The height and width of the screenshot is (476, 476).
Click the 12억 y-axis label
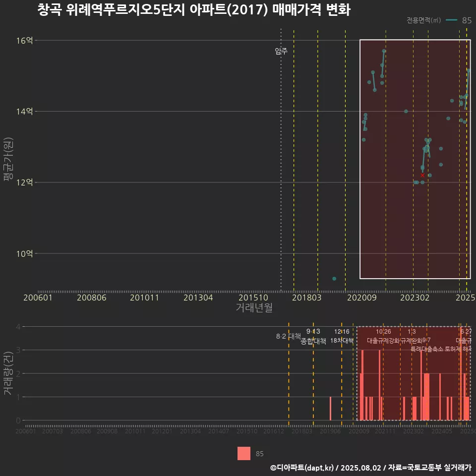pos(25,182)
